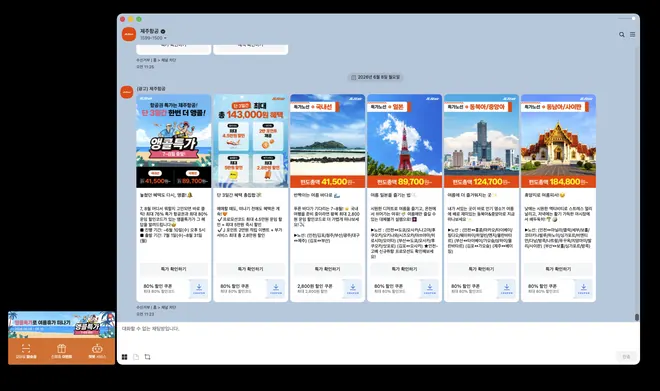Download coupon on the 동남아/사이판 card
Viewport: 660px width, 391px height.
(584, 289)
